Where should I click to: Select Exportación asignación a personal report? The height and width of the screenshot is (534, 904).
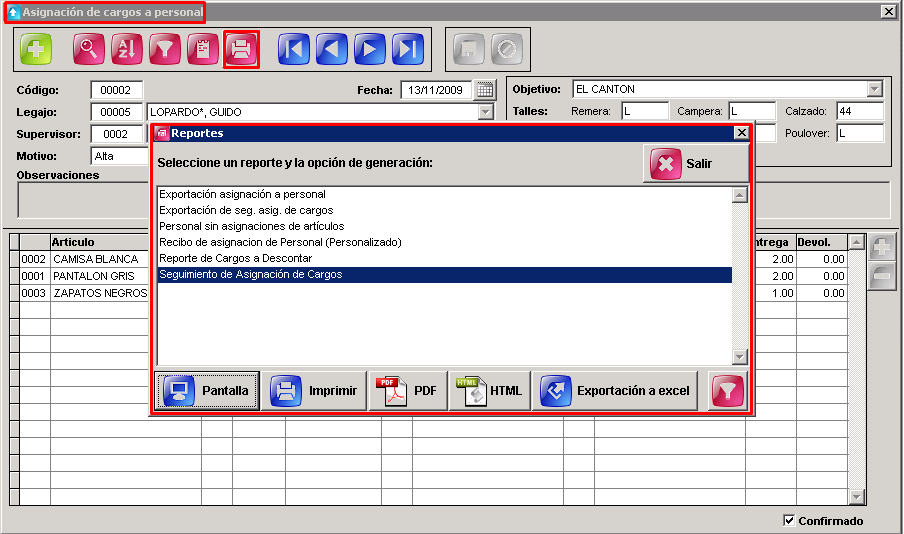point(445,194)
